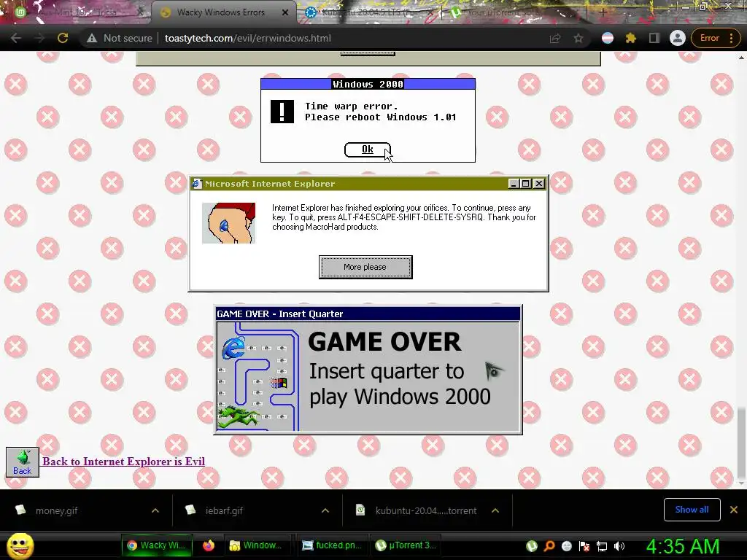Click the volume speaker tray icon
Screen dimensions: 747x560
(619, 546)
